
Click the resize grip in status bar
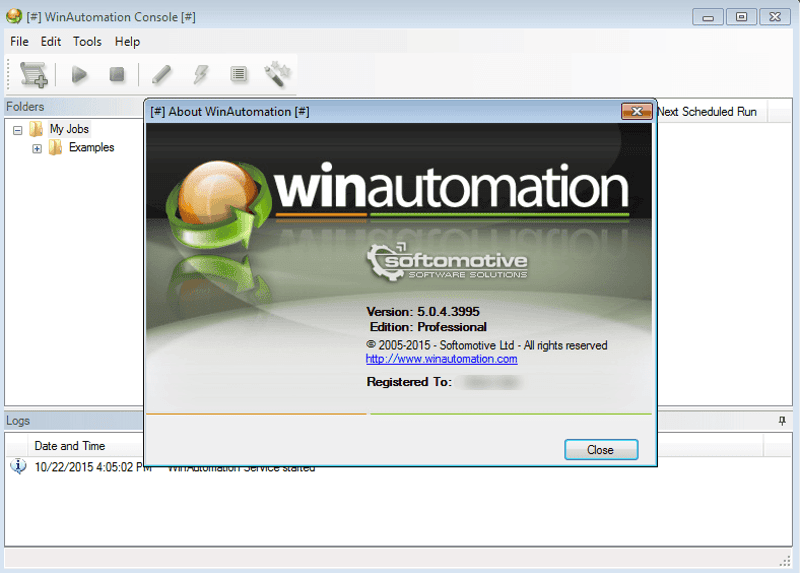point(785,560)
